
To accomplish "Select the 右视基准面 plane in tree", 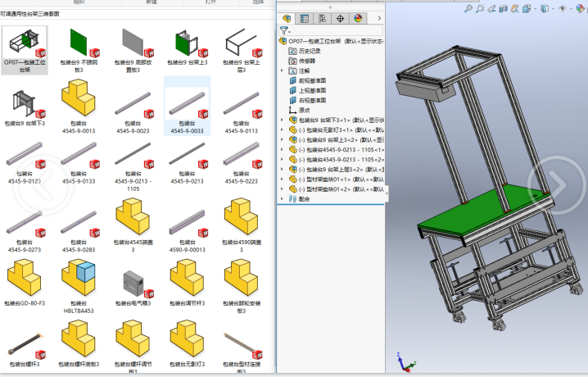I will click(307, 100).
